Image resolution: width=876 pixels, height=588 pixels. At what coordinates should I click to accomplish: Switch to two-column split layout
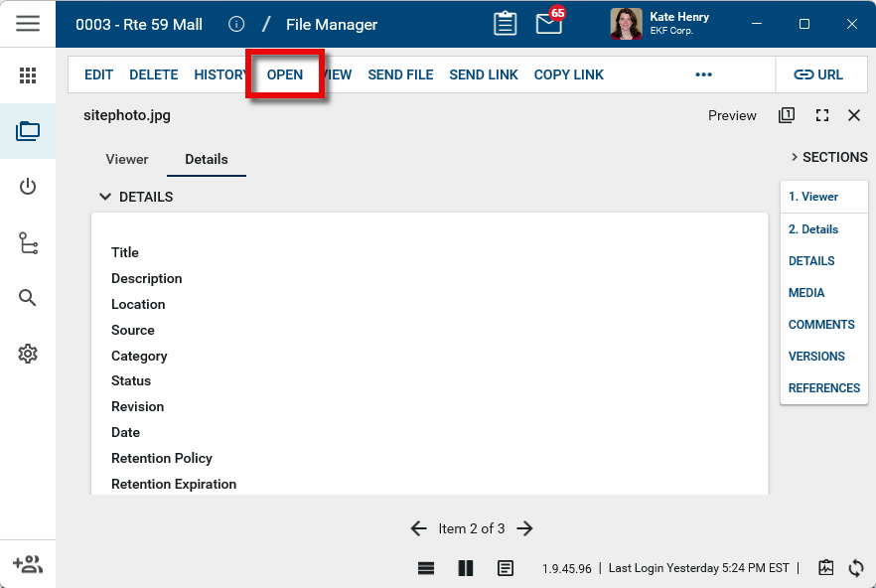pos(466,568)
